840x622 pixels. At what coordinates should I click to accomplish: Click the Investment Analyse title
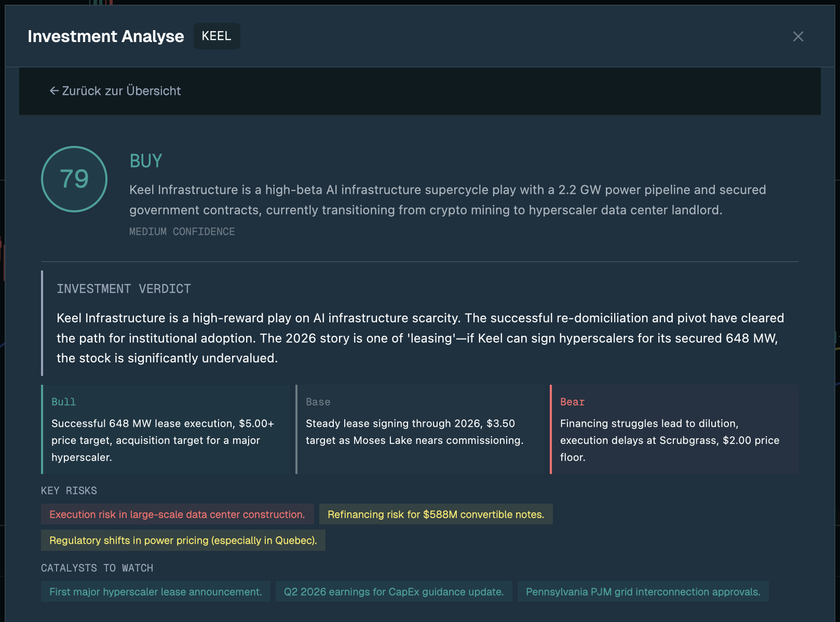click(106, 36)
